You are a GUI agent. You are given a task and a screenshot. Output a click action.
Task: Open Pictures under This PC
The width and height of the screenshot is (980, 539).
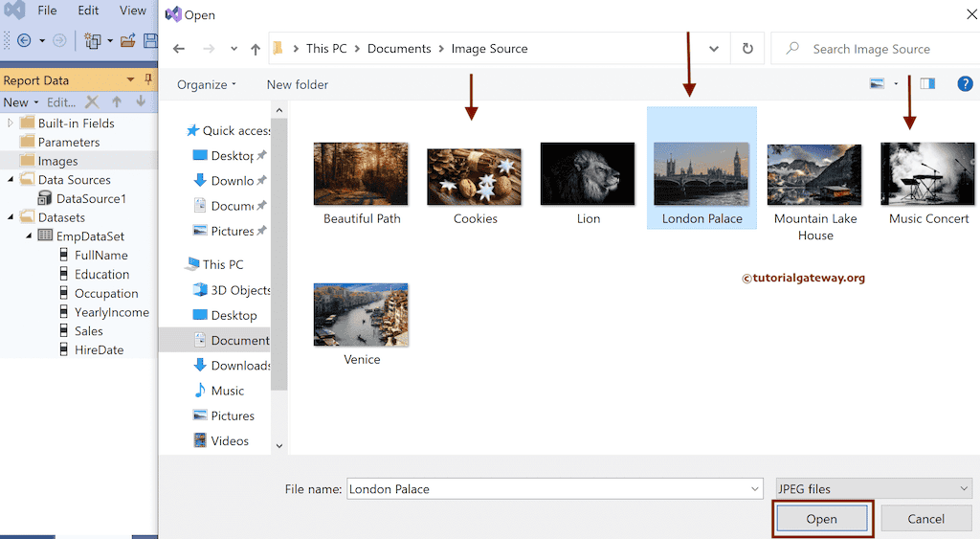224,415
